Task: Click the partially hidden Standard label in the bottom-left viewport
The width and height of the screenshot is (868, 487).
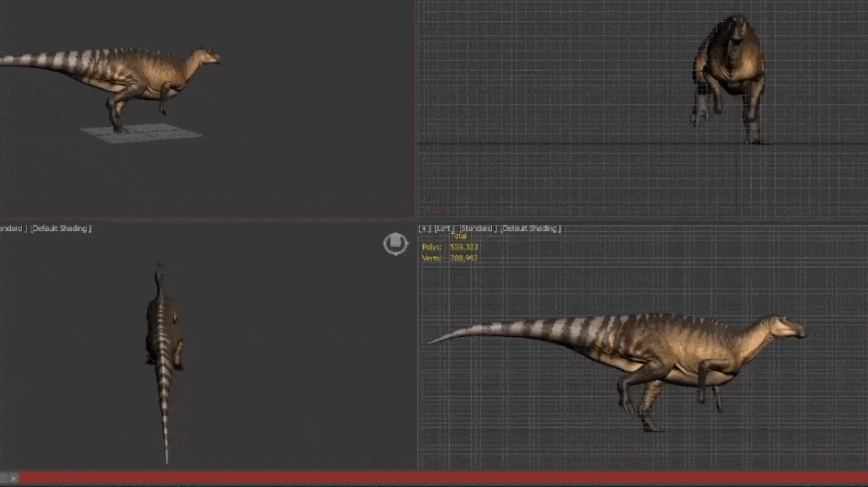Action: point(12,228)
